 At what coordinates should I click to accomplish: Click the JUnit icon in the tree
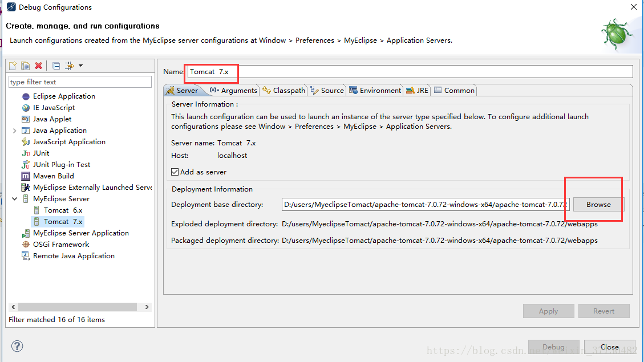tap(26, 153)
